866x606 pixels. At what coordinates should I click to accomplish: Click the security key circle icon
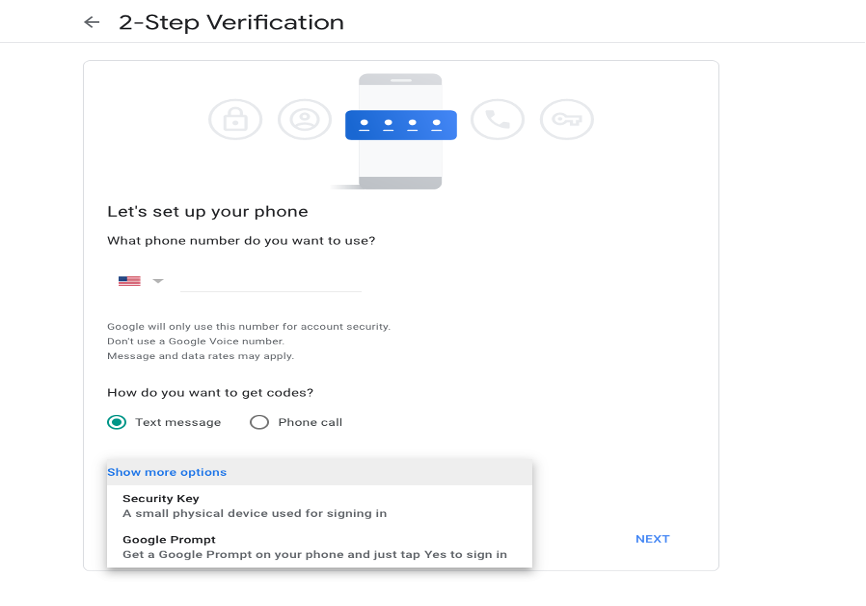click(567, 120)
